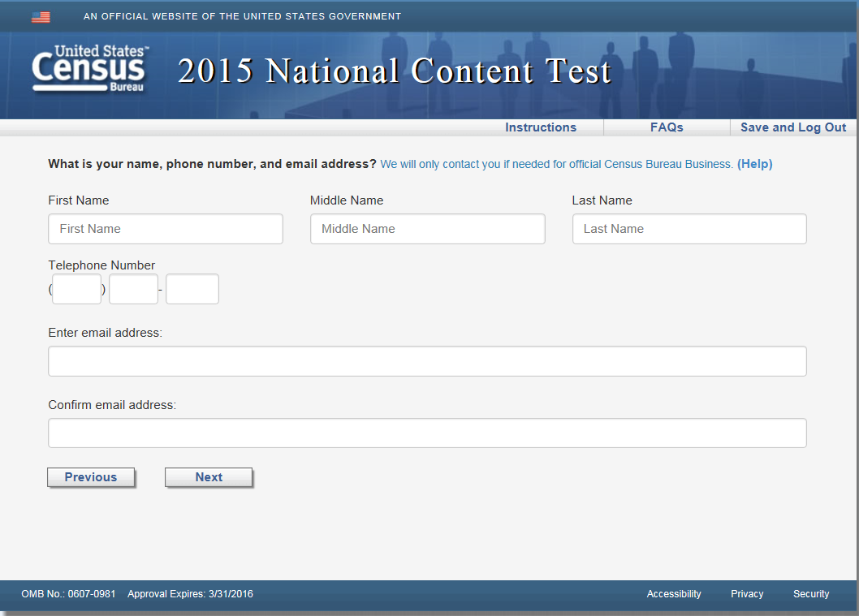The image size is (859, 616).
Task: Click the United States Census Bureau logo
Action: point(89,69)
